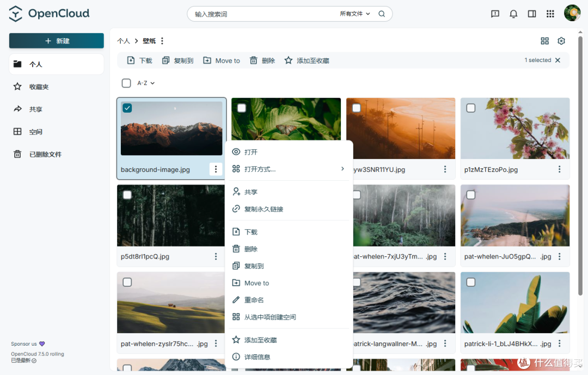Screen dimensions: 588x375
Task: Check the p1zMzTEzoPo.jpg checkbox
Action: 470,108
